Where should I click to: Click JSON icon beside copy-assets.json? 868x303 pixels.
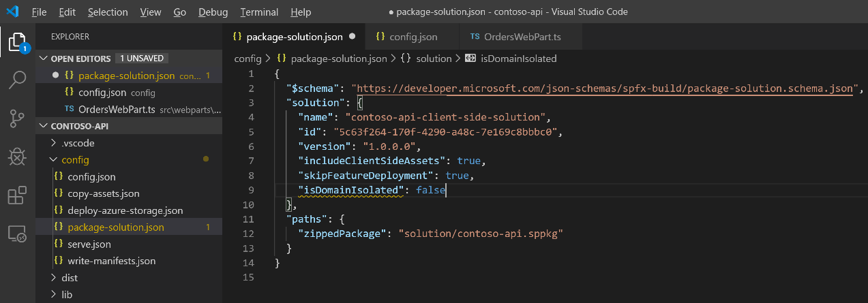click(59, 194)
